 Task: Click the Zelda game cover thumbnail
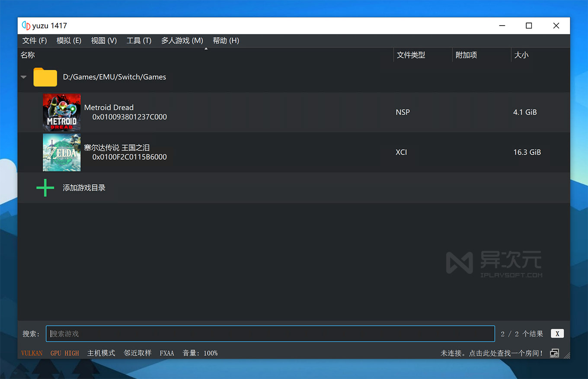coord(62,152)
